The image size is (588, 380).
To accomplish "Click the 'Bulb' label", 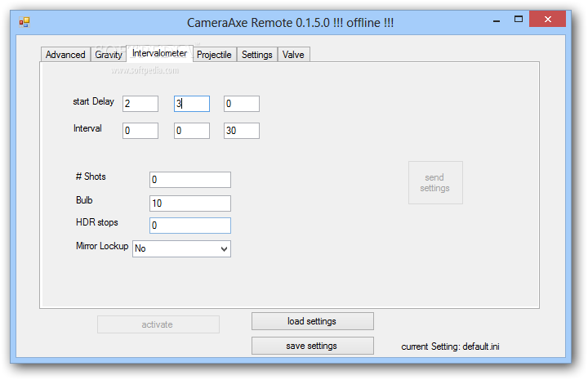I will [x=84, y=200].
